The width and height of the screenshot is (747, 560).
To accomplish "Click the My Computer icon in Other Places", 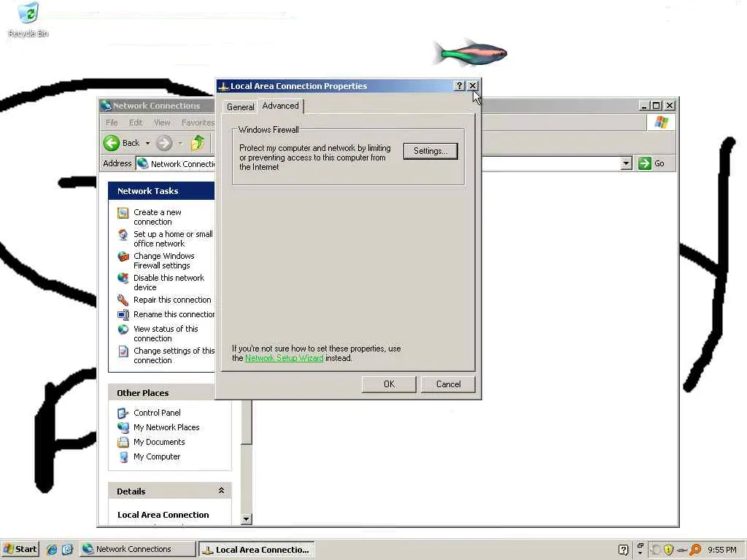I will 123,457.
